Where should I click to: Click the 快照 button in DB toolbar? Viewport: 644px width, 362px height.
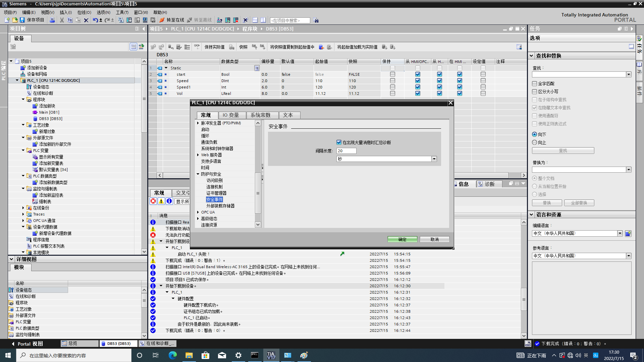pyautogui.click(x=243, y=47)
